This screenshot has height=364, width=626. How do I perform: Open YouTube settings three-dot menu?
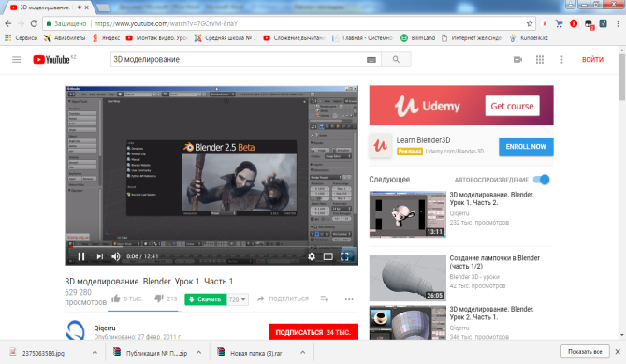pos(561,60)
